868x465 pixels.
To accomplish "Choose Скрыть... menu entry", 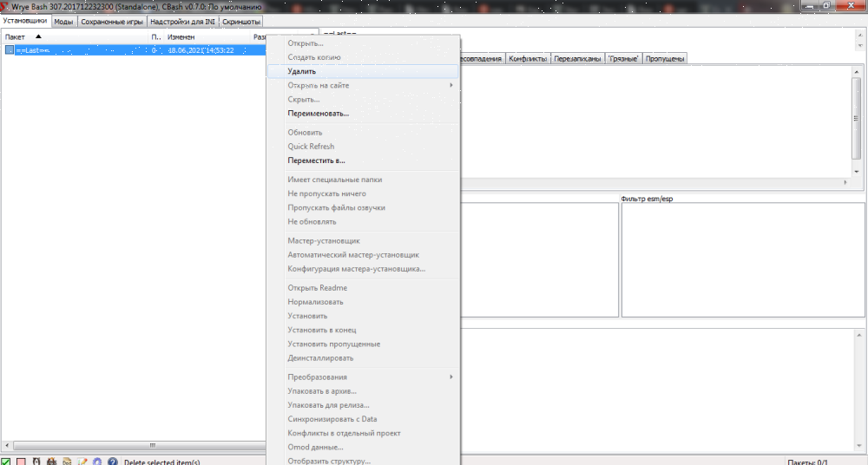I will [363, 100].
